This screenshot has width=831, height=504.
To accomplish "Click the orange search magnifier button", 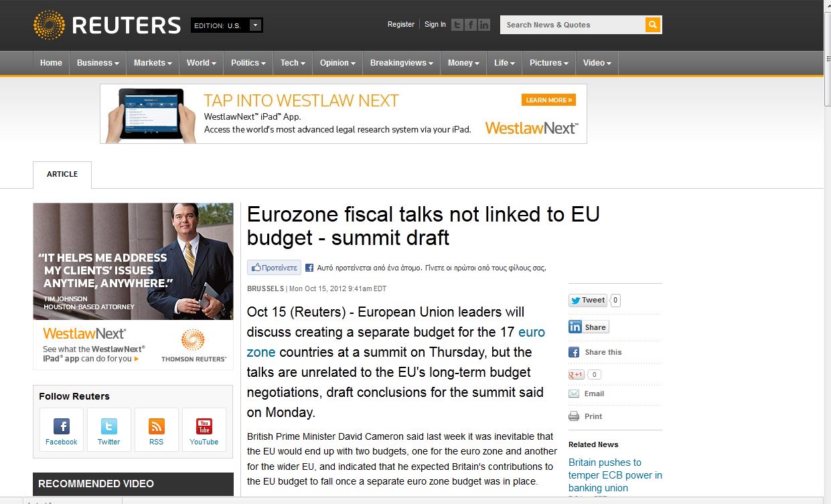I will point(653,25).
